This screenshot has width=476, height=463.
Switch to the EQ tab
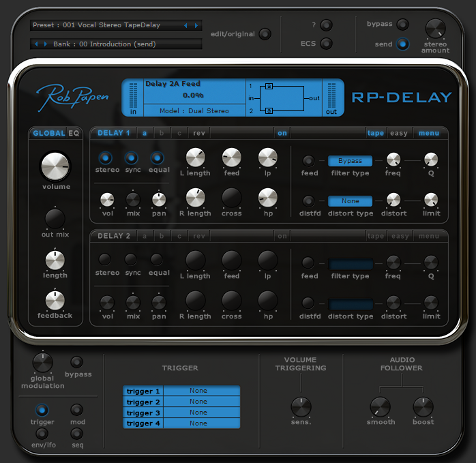point(74,133)
